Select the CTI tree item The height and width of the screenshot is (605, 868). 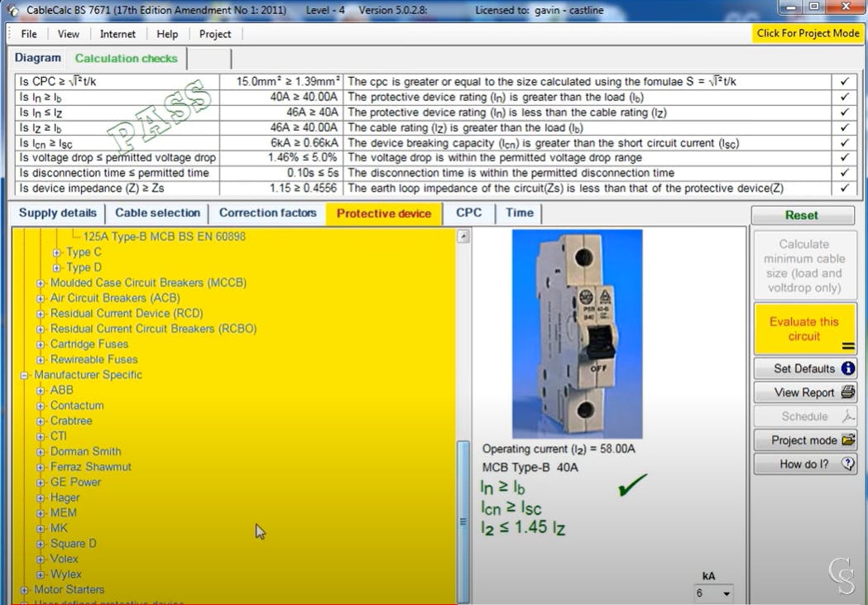(x=58, y=436)
